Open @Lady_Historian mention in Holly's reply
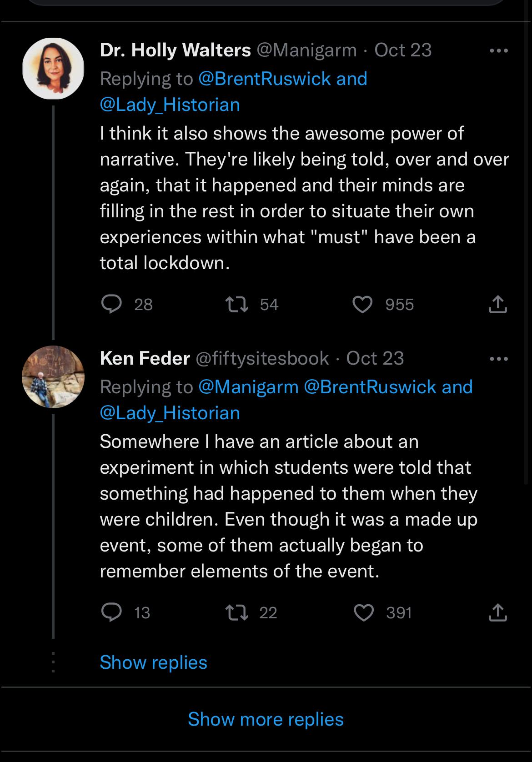 coord(170,105)
